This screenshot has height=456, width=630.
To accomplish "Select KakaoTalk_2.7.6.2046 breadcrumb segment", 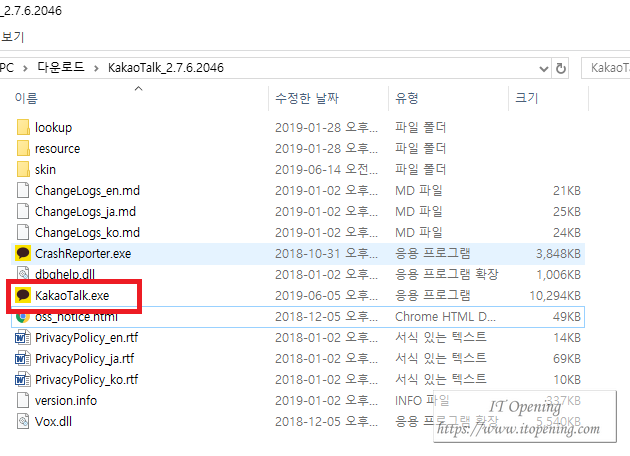I will 166,67.
